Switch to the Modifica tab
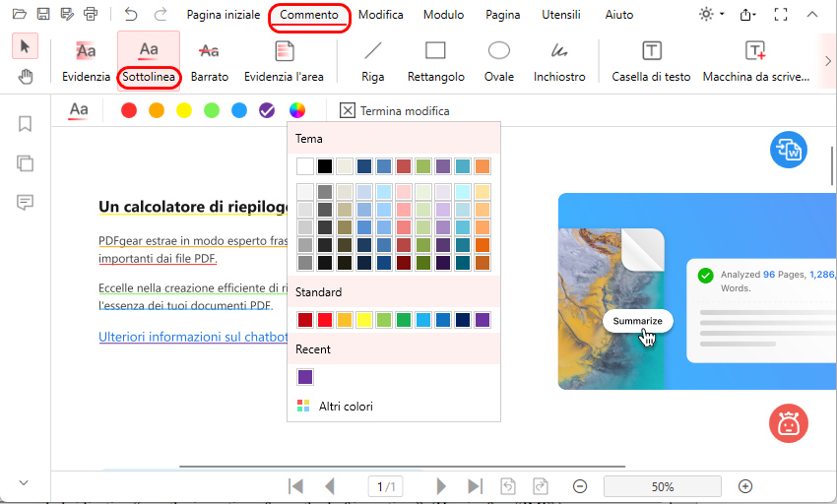This screenshot has height=504, width=837. point(381,15)
